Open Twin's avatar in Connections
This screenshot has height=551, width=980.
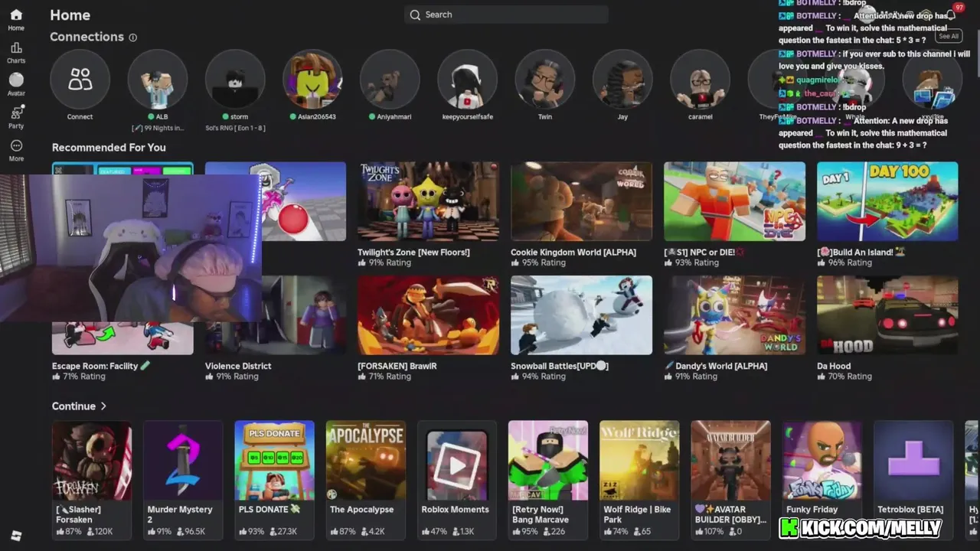[544, 80]
